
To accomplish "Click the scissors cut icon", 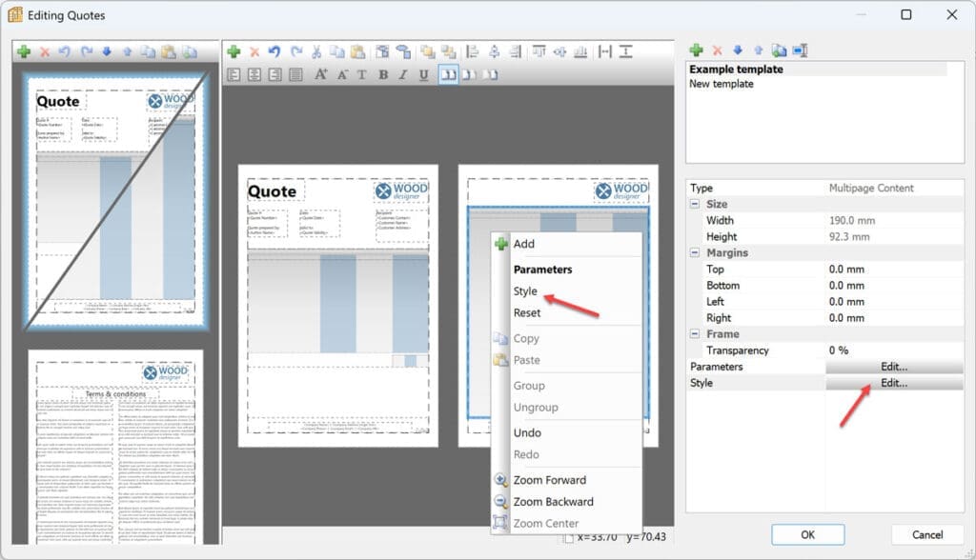I will [316, 51].
